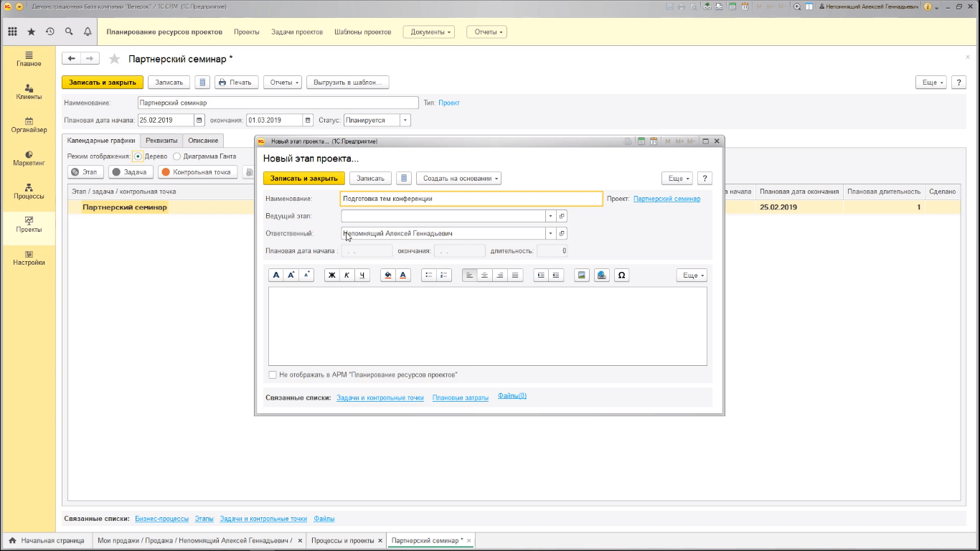The height and width of the screenshot is (551, 980).
Task: Open Задачи проектов menu item
Action: coord(297,32)
